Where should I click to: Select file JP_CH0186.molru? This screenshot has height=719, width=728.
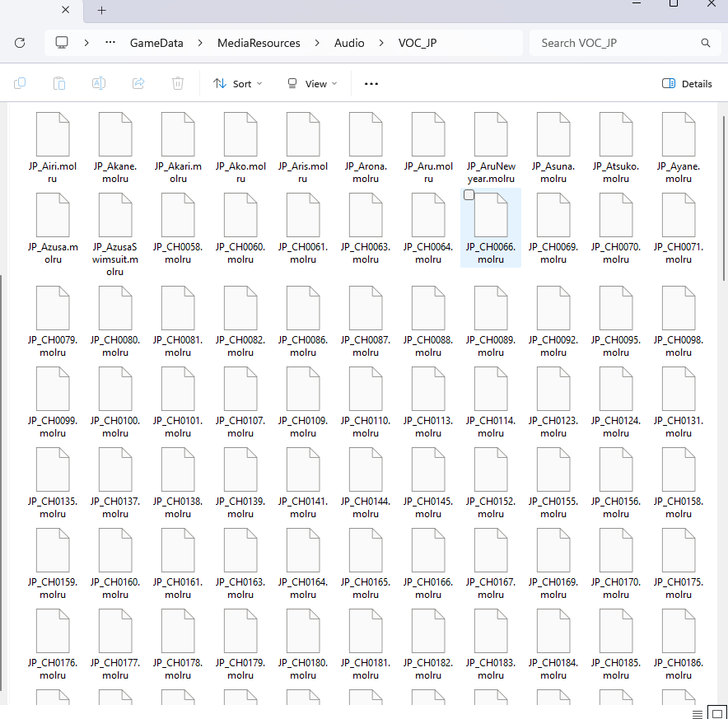[679, 645]
